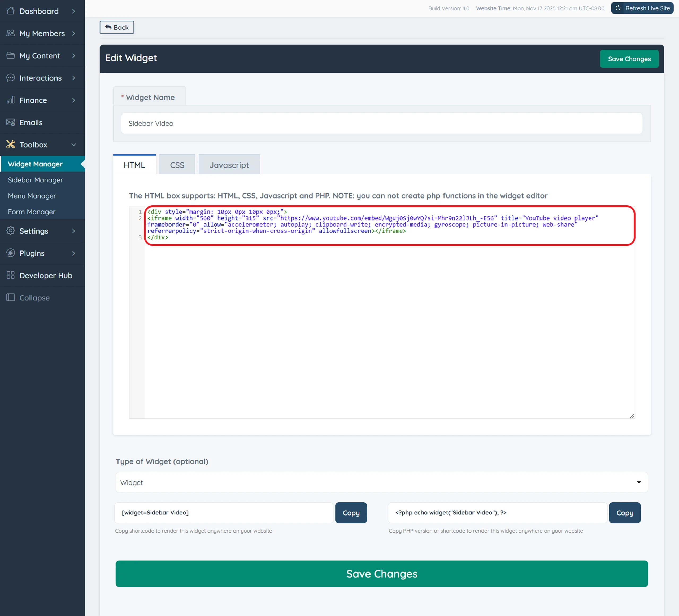Switch to the CSS tab
Image resolution: width=679 pixels, height=616 pixels.
click(177, 165)
